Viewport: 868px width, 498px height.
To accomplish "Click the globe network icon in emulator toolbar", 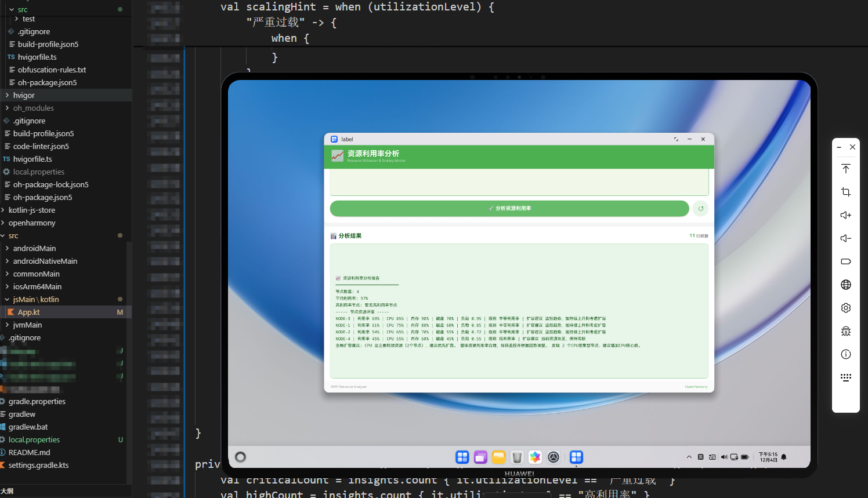I will coord(846,285).
